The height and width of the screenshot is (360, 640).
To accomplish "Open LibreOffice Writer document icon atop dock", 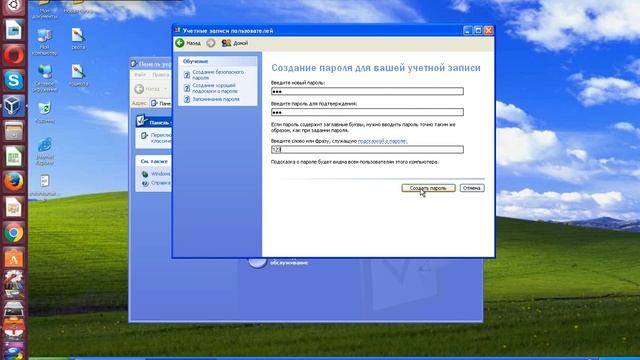I will [13, 30].
